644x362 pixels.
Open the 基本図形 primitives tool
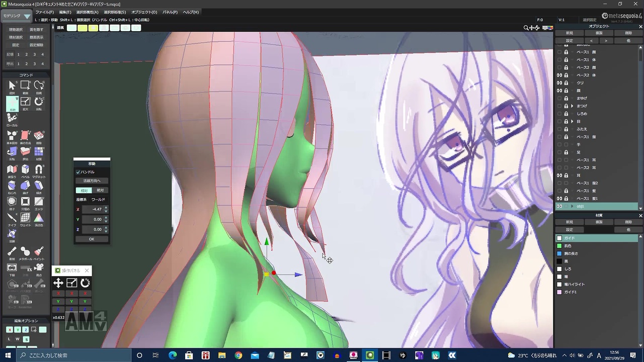tap(12, 136)
